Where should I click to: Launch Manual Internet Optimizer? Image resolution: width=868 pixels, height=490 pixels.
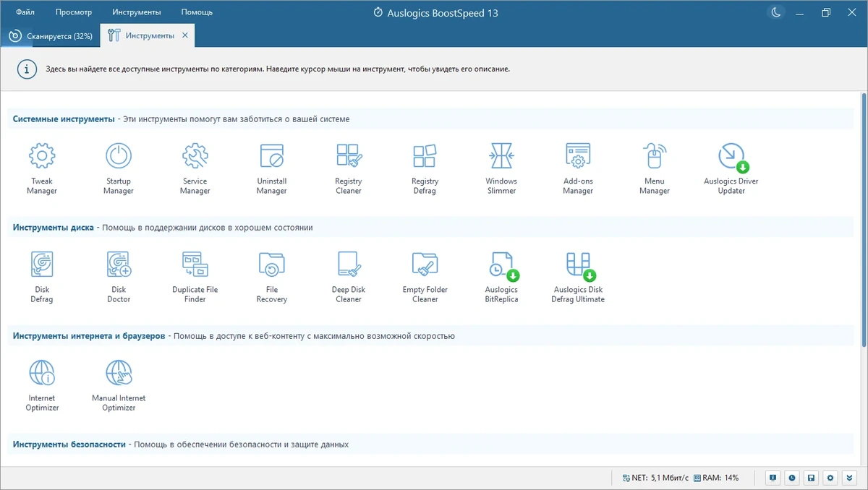(x=119, y=384)
